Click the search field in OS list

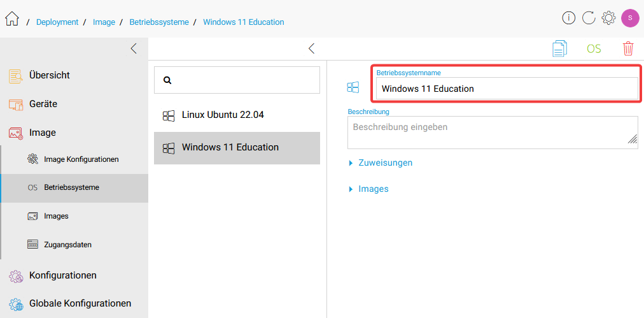(237, 80)
